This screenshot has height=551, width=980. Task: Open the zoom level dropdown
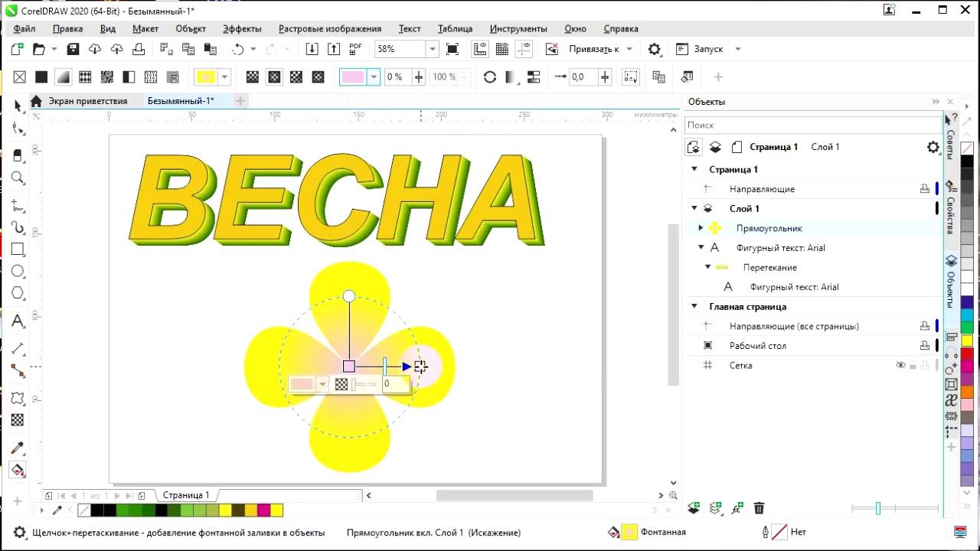[x=432, y=49]
